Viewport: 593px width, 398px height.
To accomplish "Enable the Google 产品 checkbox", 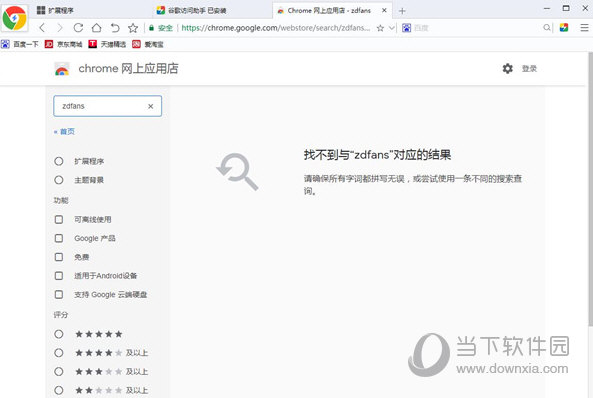I will click(x=59, y=238).
